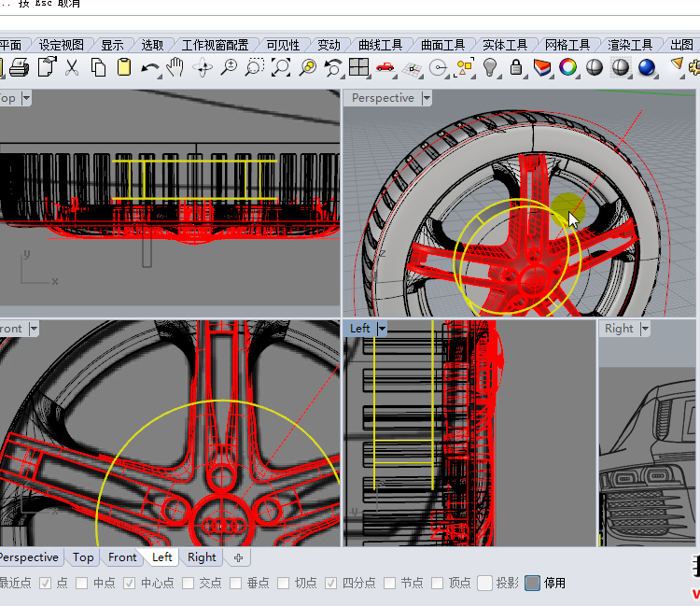
Task: Click the light bulb icon
Action: point(490,67)
